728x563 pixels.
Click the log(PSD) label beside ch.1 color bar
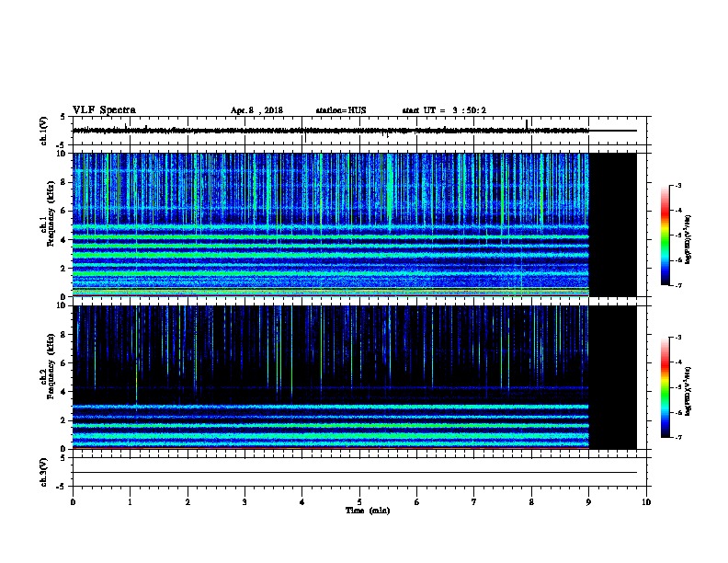pyautogui.click(x=688, y=239)
